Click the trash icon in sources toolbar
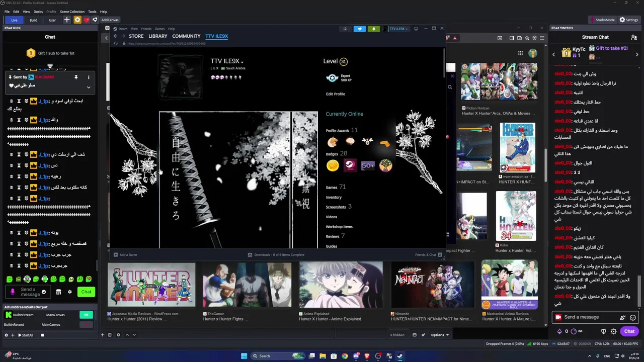The image size is (644, 362). pyautogui.click(x=110, y=335)
